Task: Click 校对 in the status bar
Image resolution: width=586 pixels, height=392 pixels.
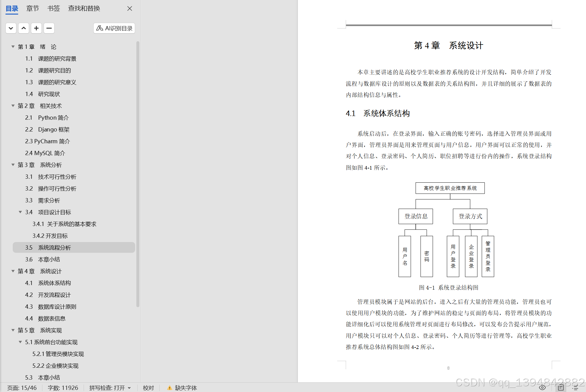Action: (148, 388)
